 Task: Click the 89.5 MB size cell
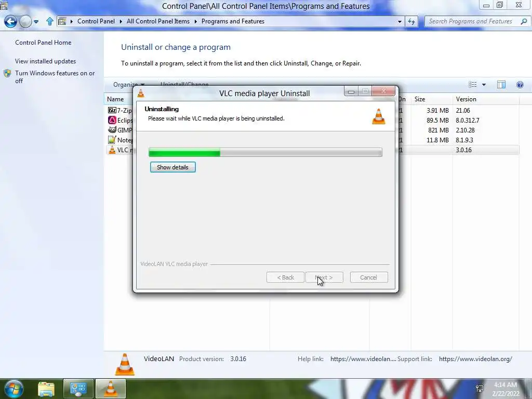click(x=437, y=120)
